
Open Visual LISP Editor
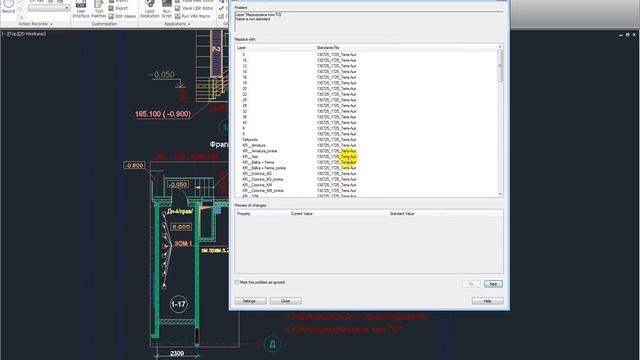[x=194, y=8]
